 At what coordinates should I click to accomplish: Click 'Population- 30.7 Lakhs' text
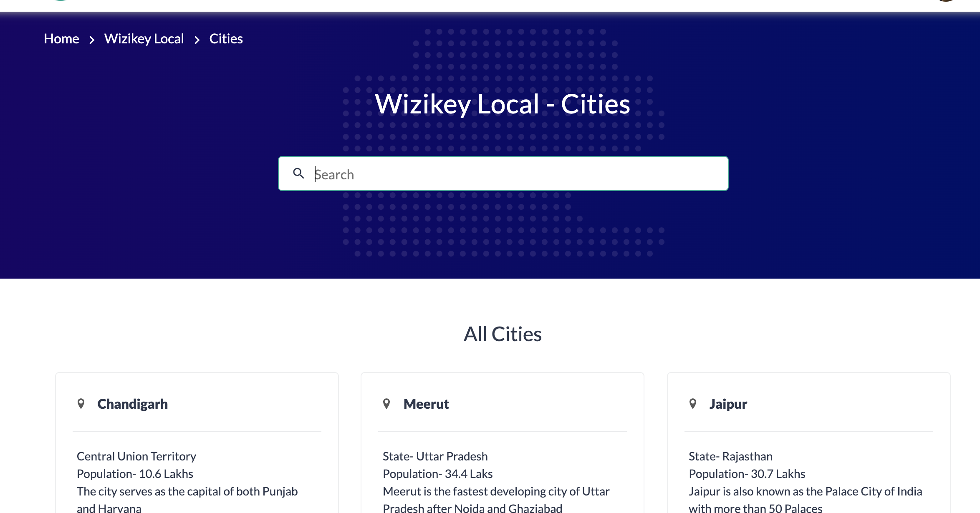747,474
